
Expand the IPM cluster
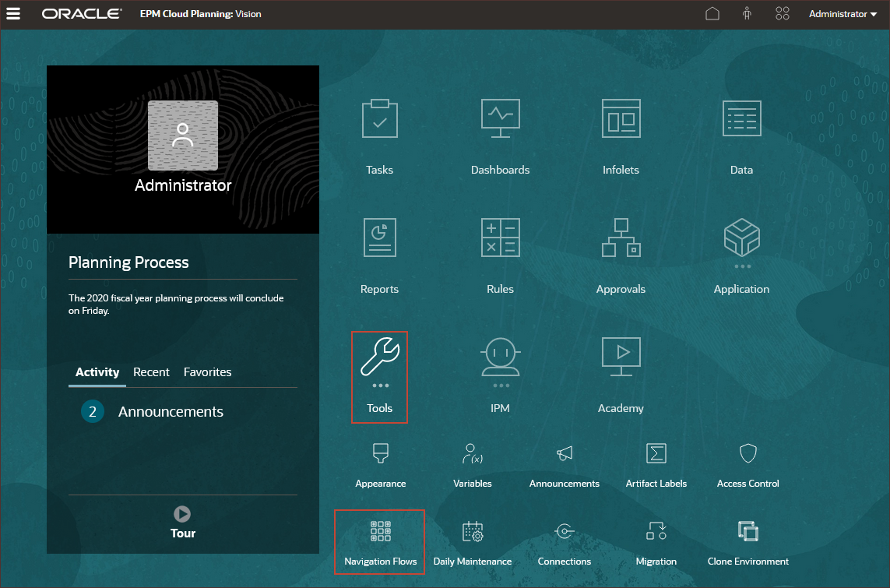[500, 375]
